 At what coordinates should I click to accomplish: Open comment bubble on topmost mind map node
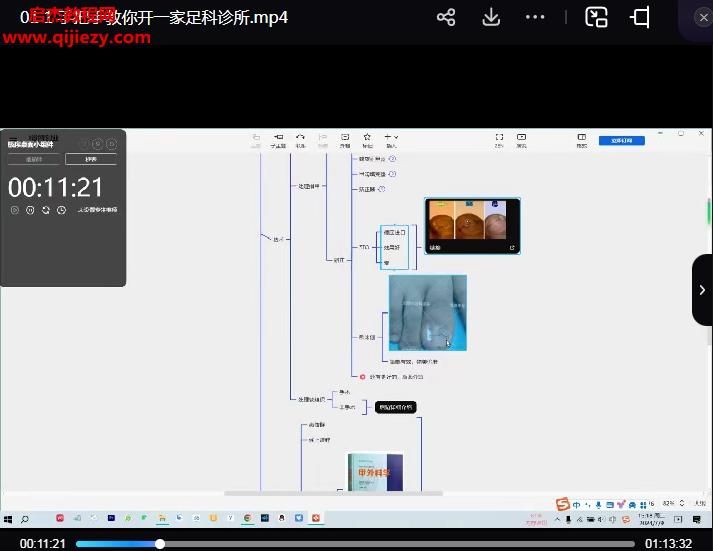[392, 159]
